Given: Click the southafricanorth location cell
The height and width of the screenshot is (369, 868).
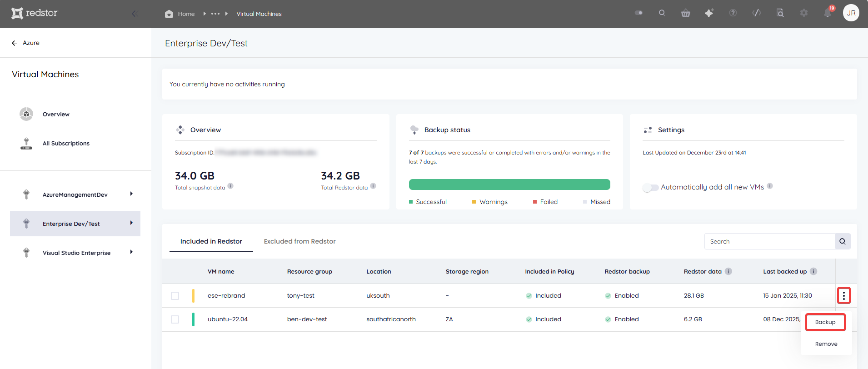Looking at the screenshot, I should (391, 319).
